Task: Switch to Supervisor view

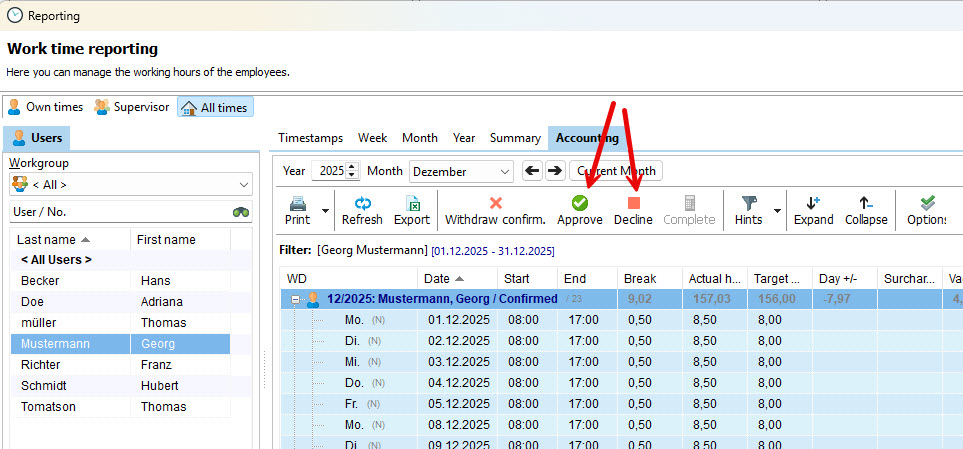Action: point(131,107)
